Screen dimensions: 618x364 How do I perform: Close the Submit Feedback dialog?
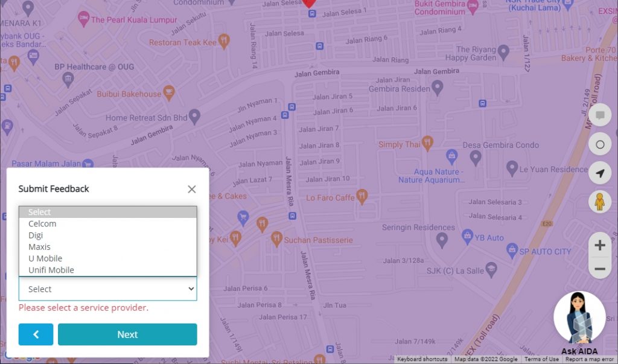[x=192, y=189]
